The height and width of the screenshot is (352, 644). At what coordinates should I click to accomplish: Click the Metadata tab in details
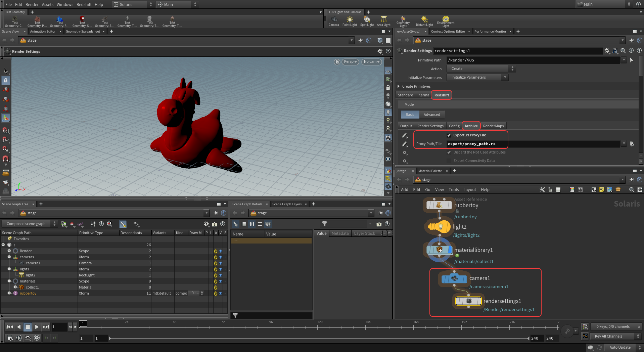click(x=340, y=234)
